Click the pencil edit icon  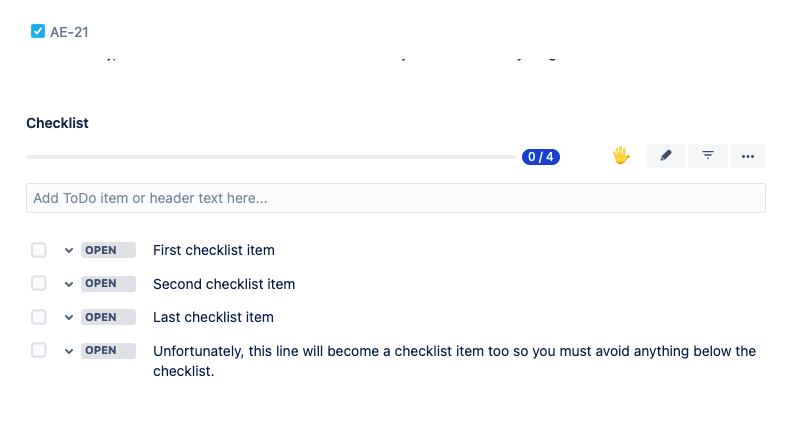tap(666, 156)
